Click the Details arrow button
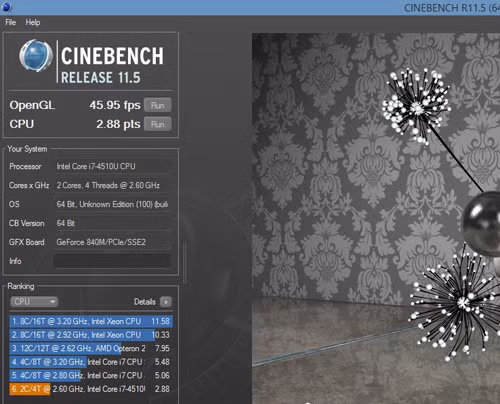 coord(166,302)
